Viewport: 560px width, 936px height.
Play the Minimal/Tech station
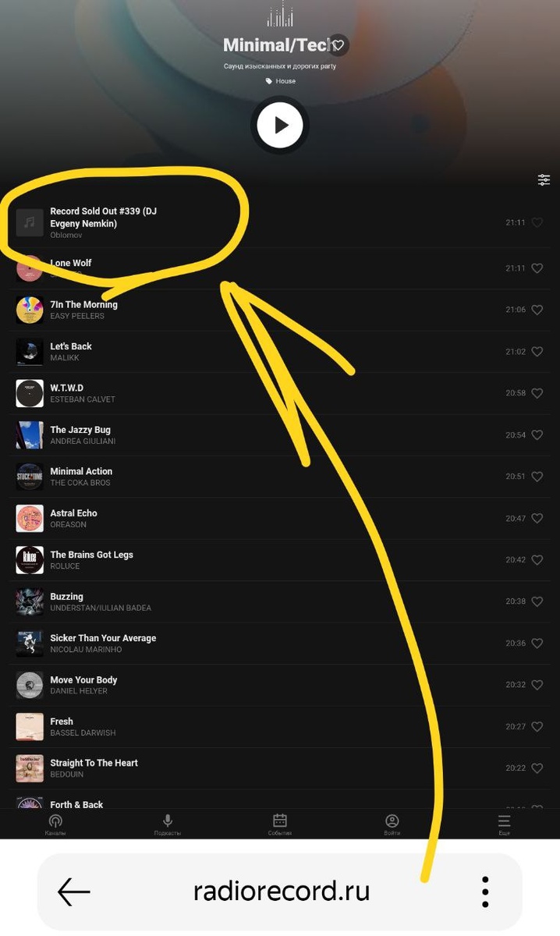coord(279,125)
